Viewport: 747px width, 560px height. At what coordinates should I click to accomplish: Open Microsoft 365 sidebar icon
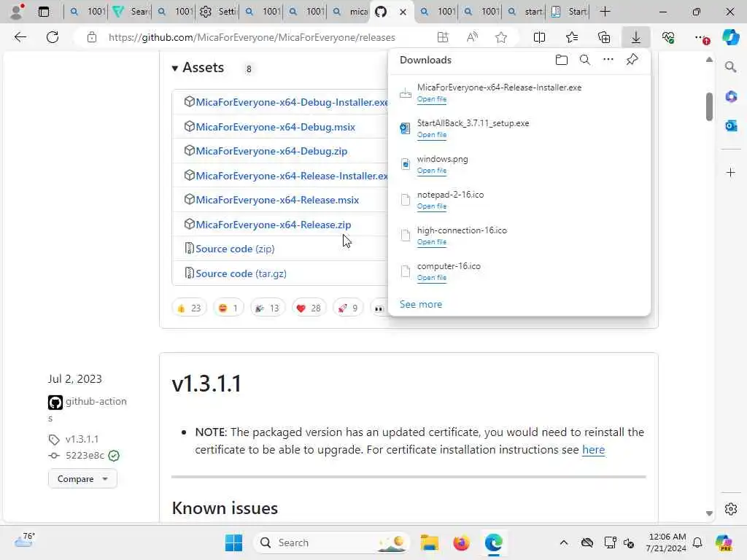pos(731,97)
